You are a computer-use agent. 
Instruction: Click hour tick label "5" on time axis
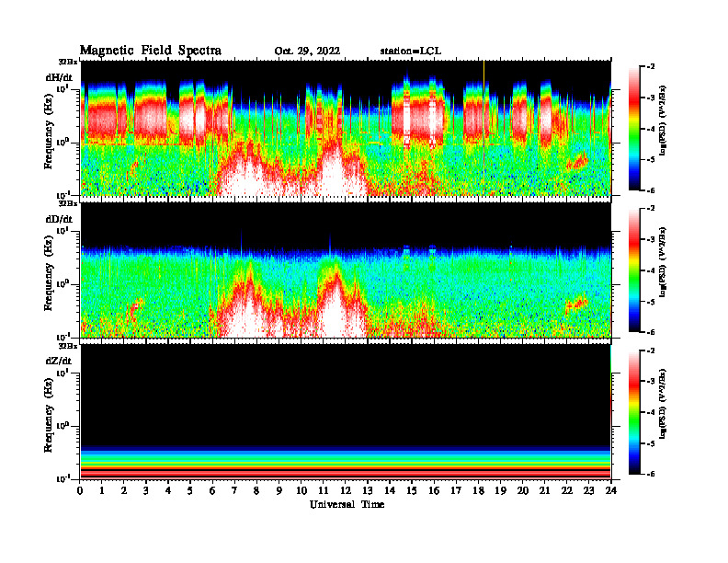click(190, 491)
